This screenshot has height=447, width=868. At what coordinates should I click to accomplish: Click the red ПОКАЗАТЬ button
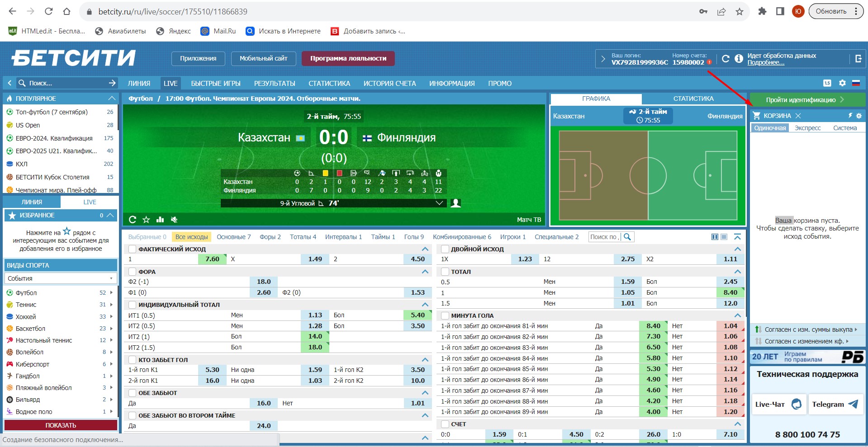point(61,425)
